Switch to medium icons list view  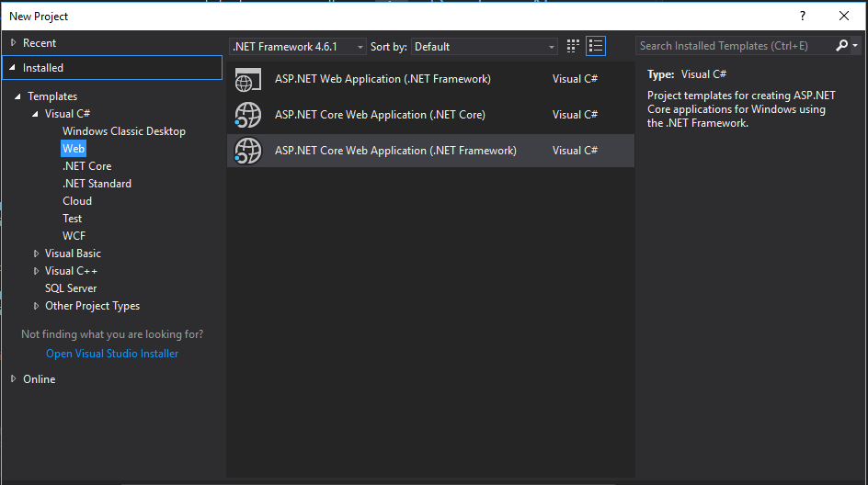click(x=596, y=46)
